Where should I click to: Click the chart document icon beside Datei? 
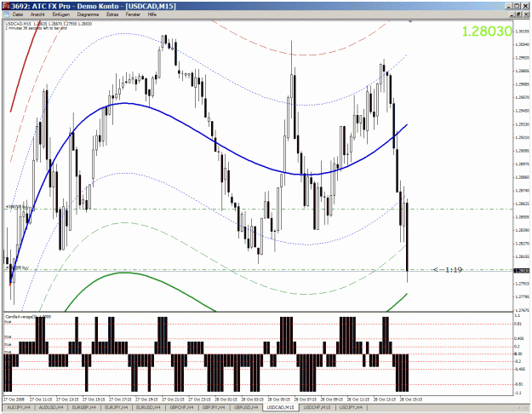coord(7,14)
